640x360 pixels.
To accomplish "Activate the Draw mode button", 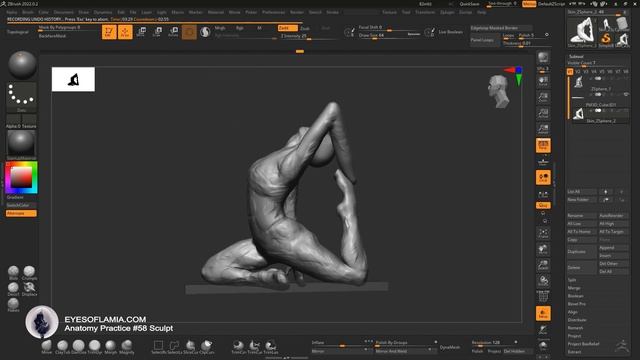I will (x=125, y=32).
